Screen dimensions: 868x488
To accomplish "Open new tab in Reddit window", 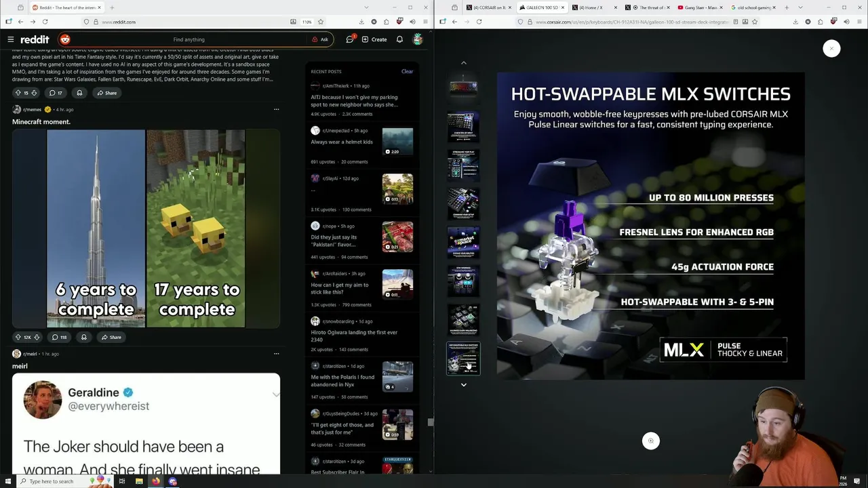I will [x=112, y=7].
